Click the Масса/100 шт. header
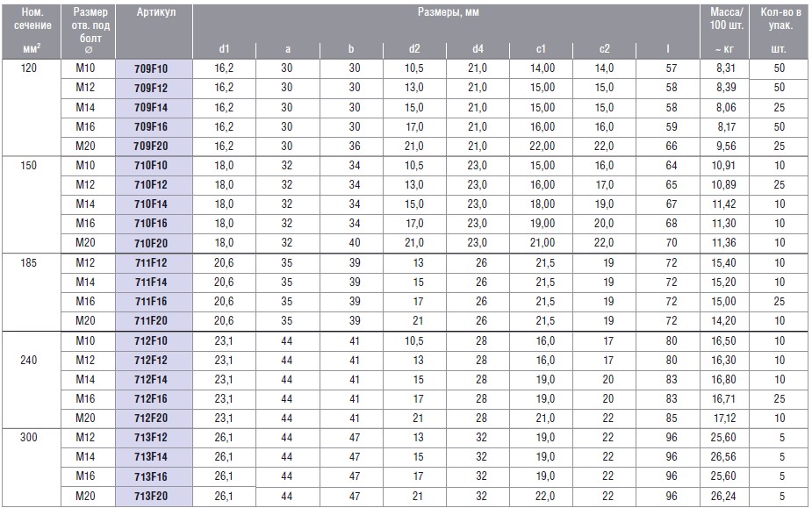 [724, 18]
